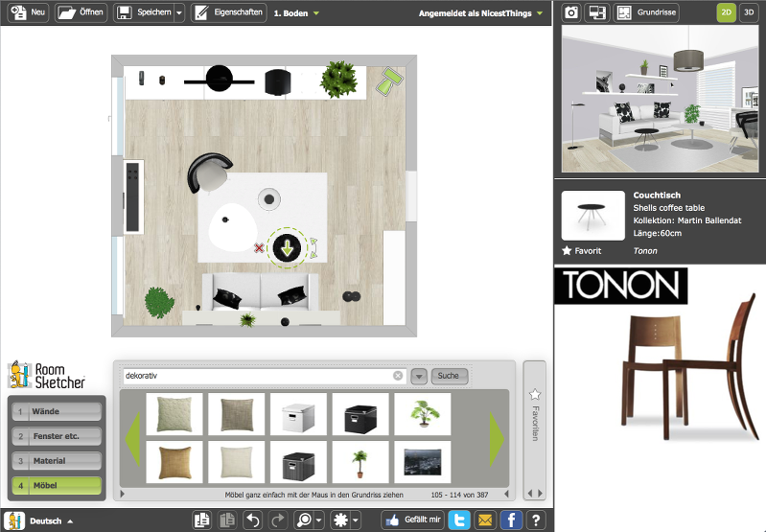Viewport: 766px width, 532px height.
Task: Click the paste icon in the bottom toolbar
Action: click(226, 520)
